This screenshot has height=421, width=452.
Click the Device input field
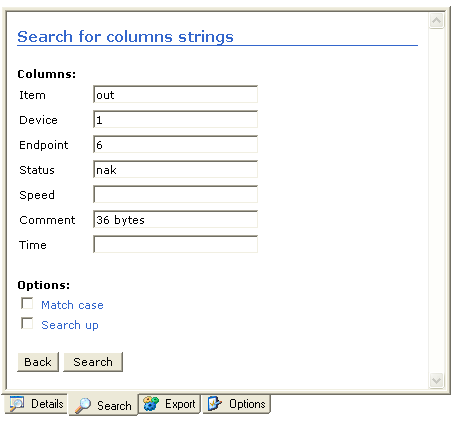(x=175, y=120)
